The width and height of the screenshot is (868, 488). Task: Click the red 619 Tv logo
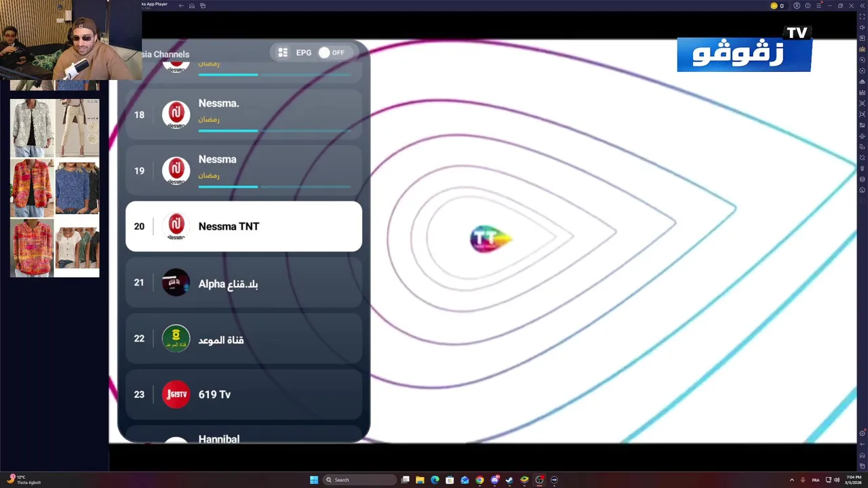click(x=176, y=394)
